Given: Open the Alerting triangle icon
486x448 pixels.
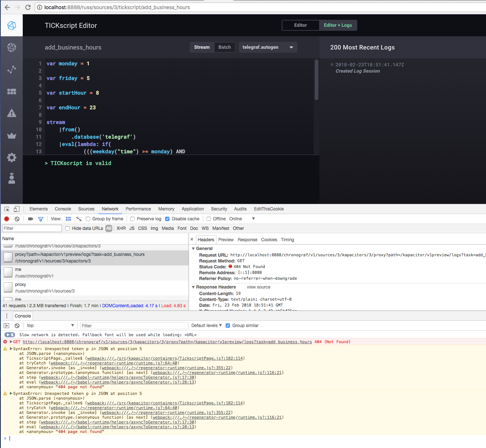Looking at the screenshot, I should [12, 113].
